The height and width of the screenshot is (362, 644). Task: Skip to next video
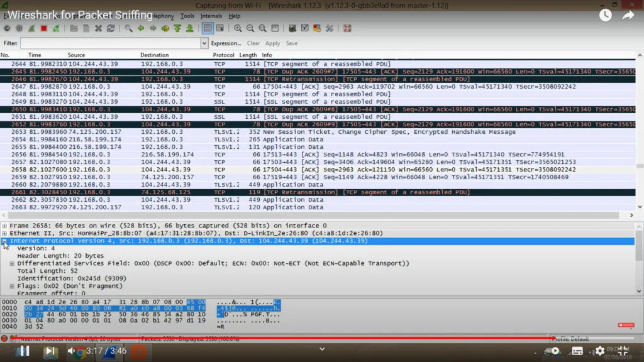tap(50, 351)
